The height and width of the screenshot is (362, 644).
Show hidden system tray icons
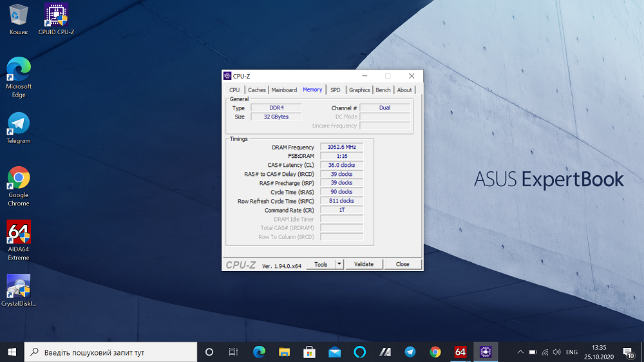pyautogui.click(x=520, y=352)
